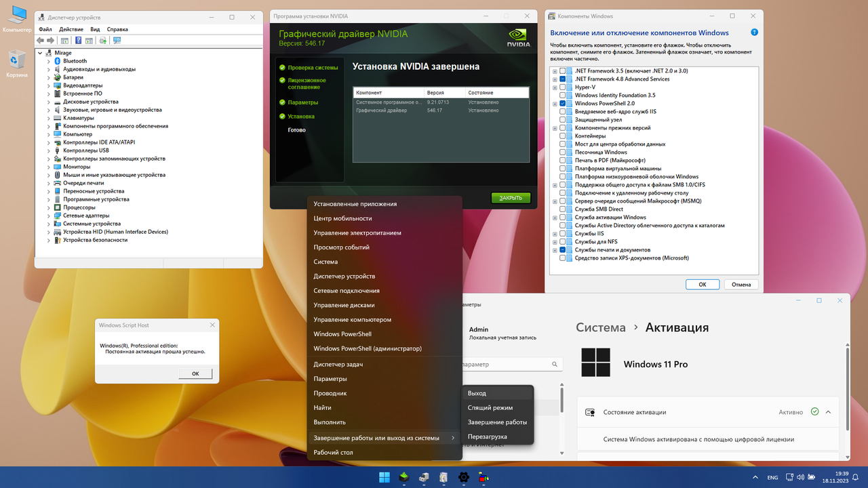Click the Видеоадаптеры category icon
This screenshot has width=868, height=488.
pos(58,85)
